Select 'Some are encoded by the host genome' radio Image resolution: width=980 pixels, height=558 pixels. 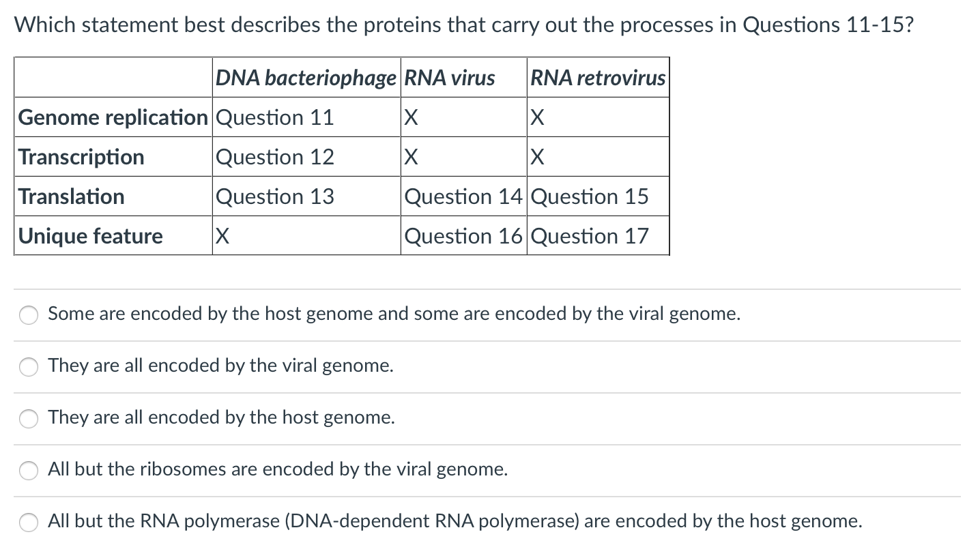coord(29,315)
